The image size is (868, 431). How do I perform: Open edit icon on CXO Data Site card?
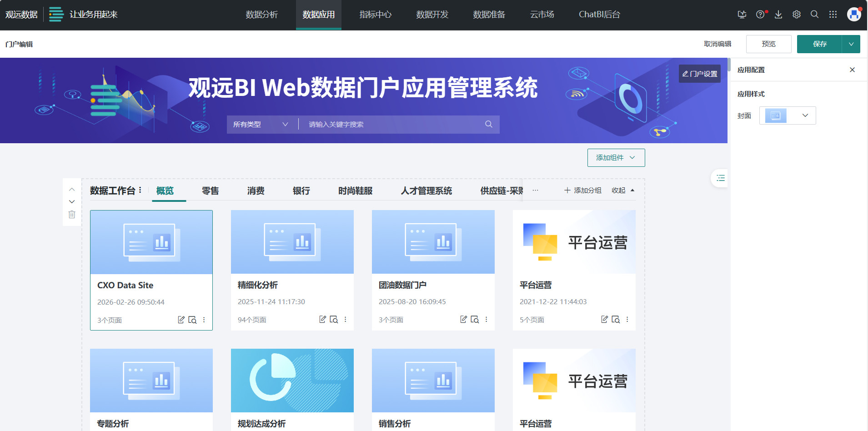coord(181,320)
